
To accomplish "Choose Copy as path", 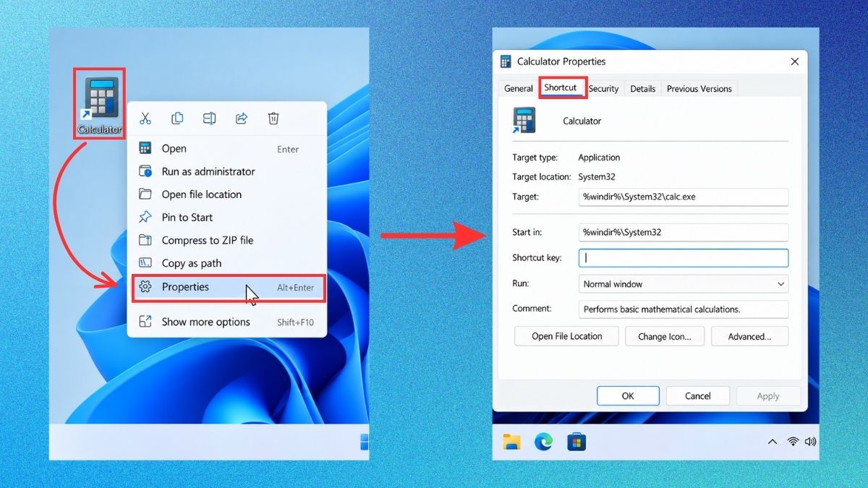I will (227, 264).
